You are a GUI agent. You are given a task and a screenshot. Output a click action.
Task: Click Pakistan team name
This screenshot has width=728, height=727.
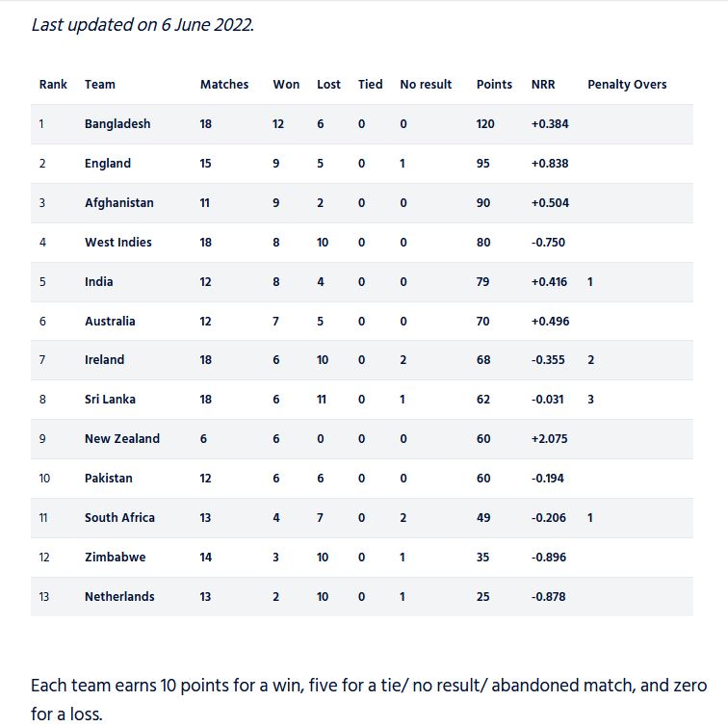coord(108,479)
